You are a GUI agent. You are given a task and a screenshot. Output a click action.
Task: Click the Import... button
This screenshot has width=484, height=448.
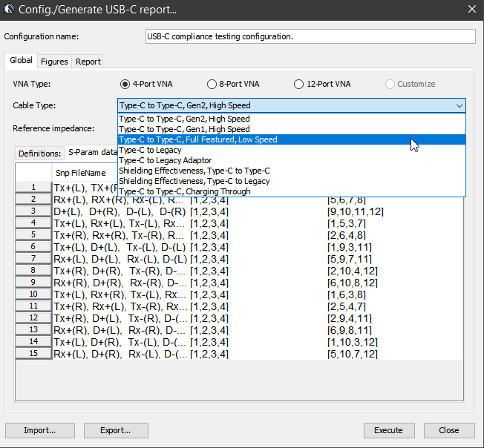click(39, 430)
